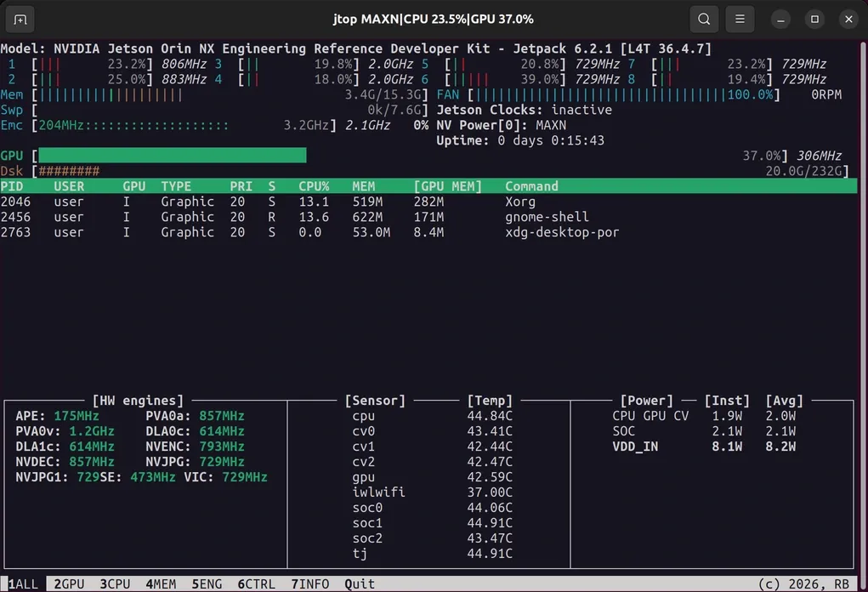
Task: Click the PRI column header
Action: click(x=241, y=186)
